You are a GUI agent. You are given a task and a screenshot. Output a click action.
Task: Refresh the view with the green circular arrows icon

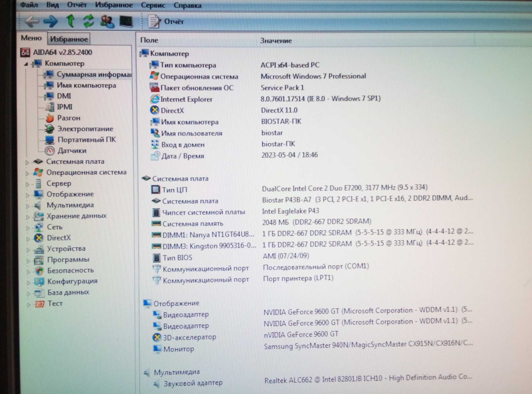(x=88, y=21)
